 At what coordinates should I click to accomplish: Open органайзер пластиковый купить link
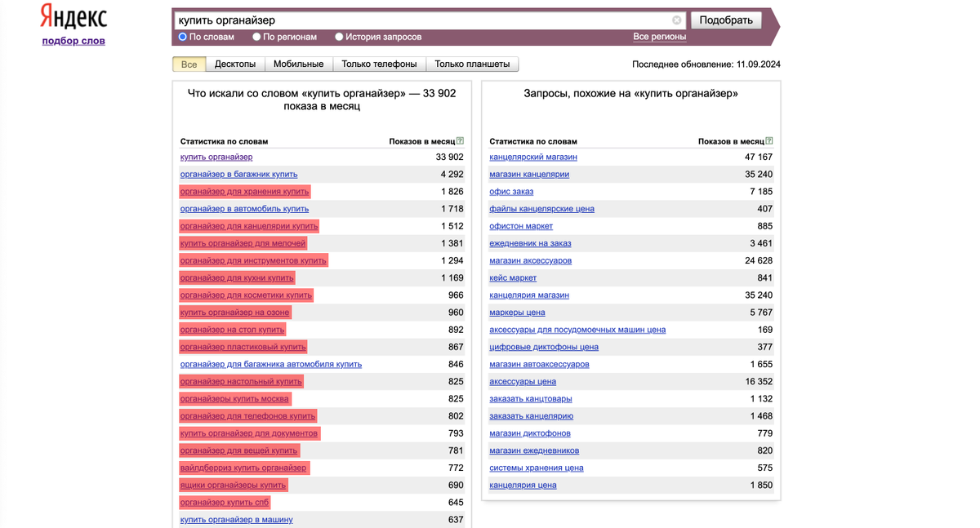pyautogui.click(x=243, y=347)
